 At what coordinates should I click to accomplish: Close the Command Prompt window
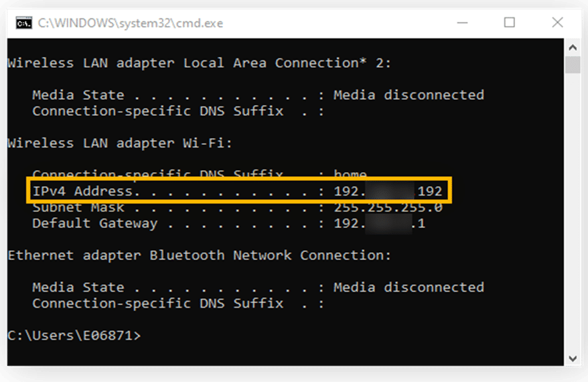coord(557,23)
